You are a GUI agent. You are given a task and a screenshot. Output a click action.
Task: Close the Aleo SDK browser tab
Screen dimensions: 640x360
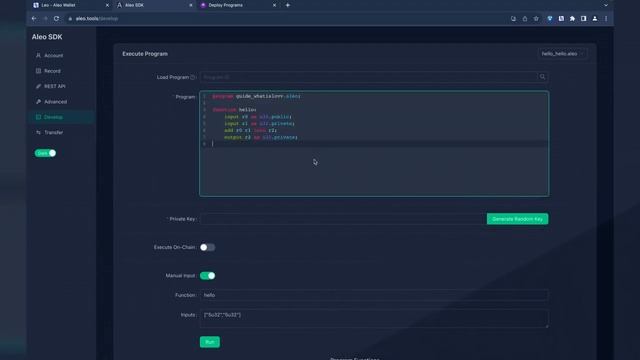coord(191,5)
